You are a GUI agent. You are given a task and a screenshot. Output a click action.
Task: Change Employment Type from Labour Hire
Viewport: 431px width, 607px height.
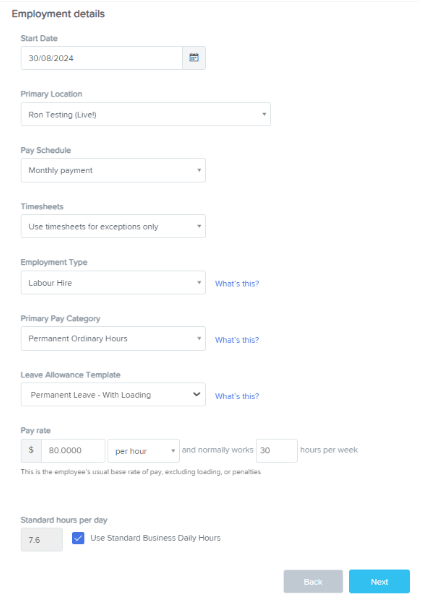point(113,283)
